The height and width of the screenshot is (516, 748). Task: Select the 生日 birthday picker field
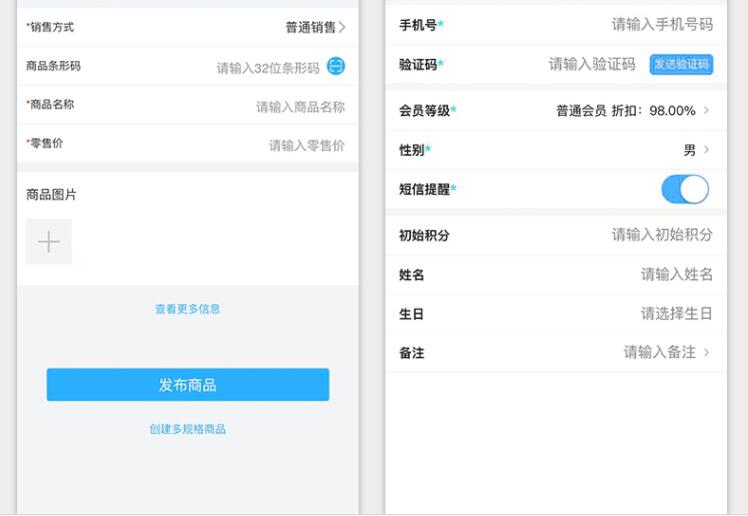(x=676, y=314)
